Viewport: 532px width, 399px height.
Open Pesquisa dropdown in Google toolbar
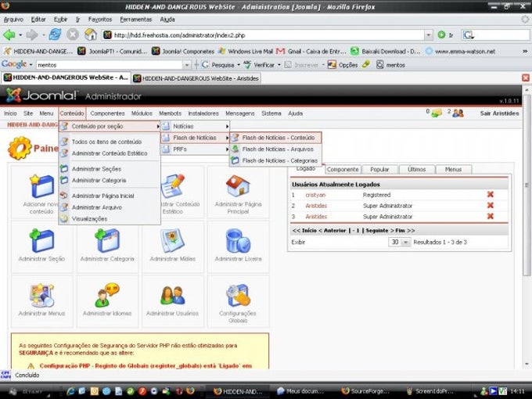point(239,65)
